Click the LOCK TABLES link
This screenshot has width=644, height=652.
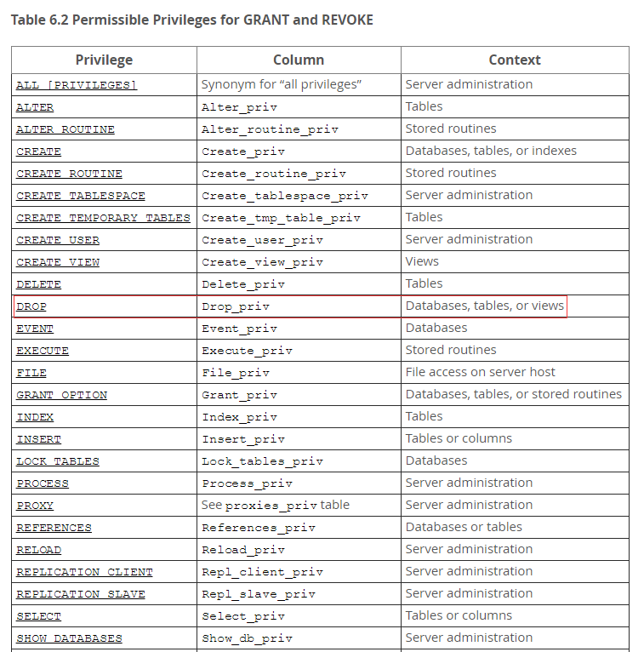pyautogui.click(x=58, y=461)
